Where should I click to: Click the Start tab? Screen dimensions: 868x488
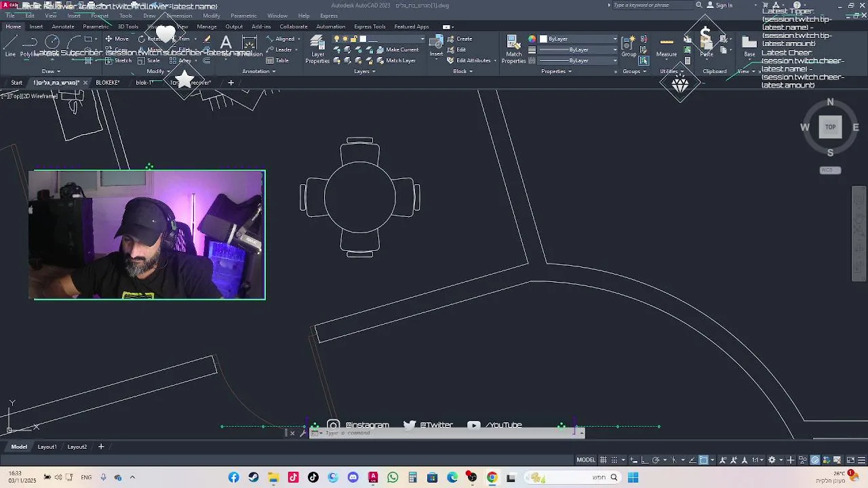coord(16,83)
